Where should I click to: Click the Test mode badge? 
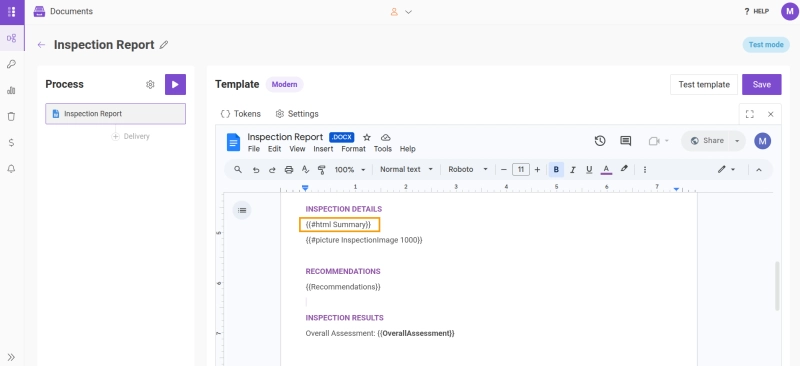(766, 45)
